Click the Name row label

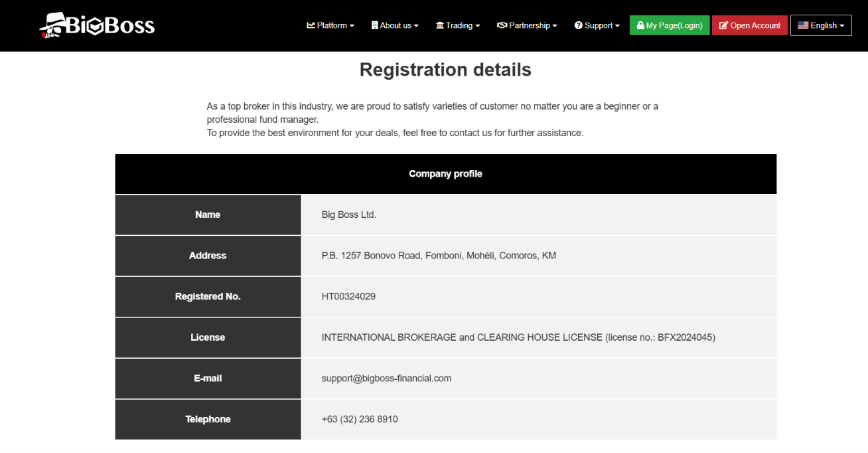coord(208,215)
